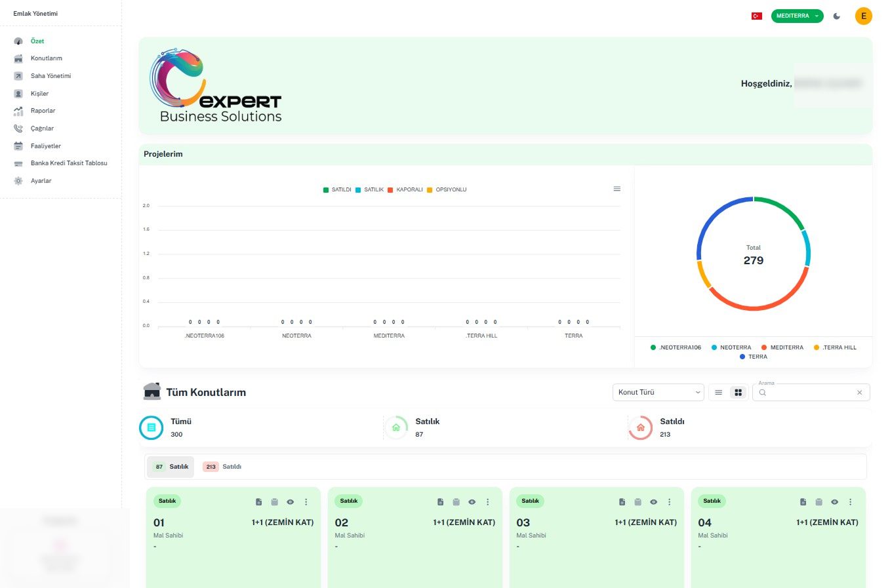Click the document icon on card 01
The width and height of the screenshot is (890, 588).
[x=258, y=502]
